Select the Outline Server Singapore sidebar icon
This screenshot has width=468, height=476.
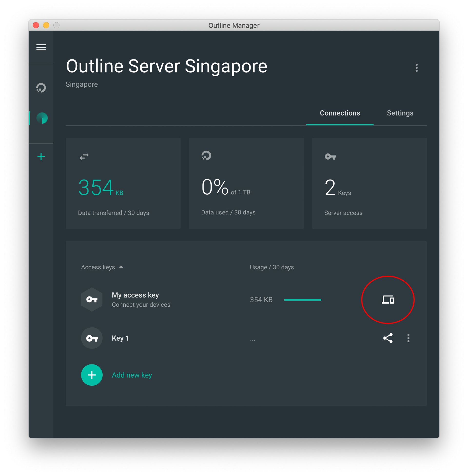(42, 118)
